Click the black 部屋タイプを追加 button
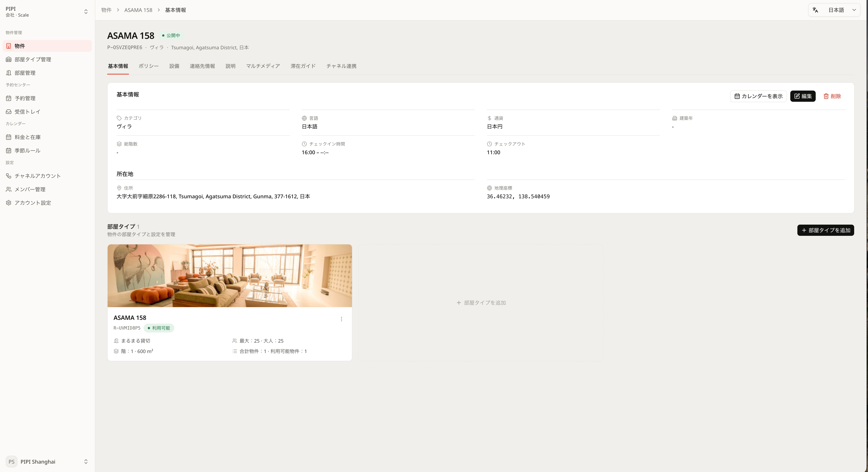Screen dimensions: 868x472 click(826, 230)
